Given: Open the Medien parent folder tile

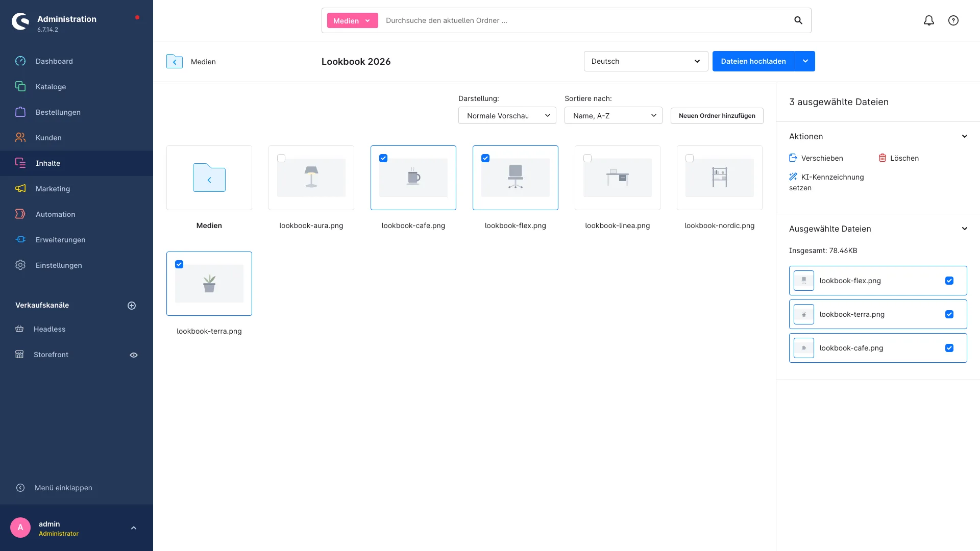Looking at the screenshot, I should pyautogui.click(x=209, y=178).
